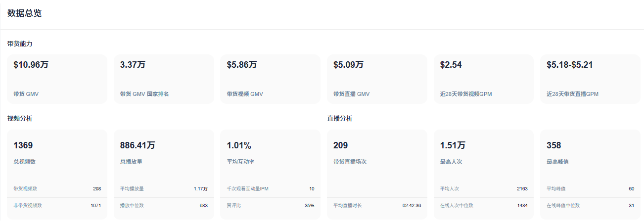Select the 带货直播 GMV card

click(x=377, y=79)
